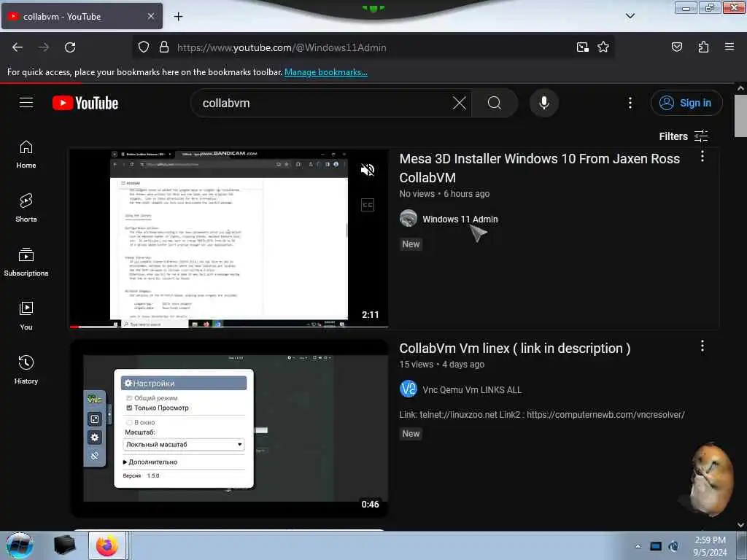Viewport: 747px width, 560px height.
Task: Save page to Pocket
Action: pyautogui.click(x=676, y=47)
